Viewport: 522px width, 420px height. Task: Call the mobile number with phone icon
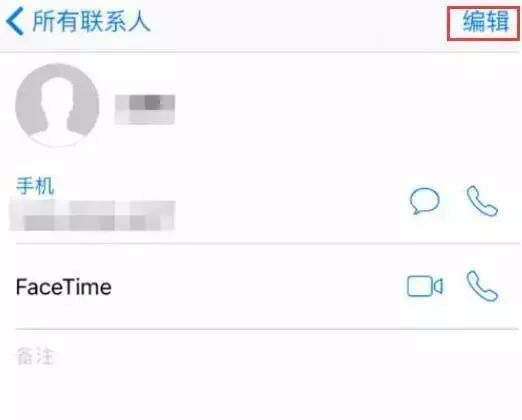[x=482, y=201]
